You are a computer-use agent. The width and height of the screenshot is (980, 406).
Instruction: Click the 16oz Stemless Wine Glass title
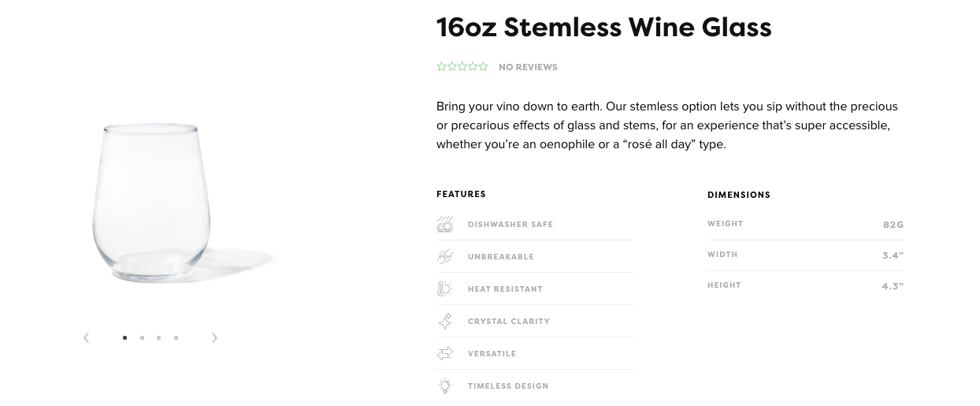pyautogui.click(x=604, y=28)
